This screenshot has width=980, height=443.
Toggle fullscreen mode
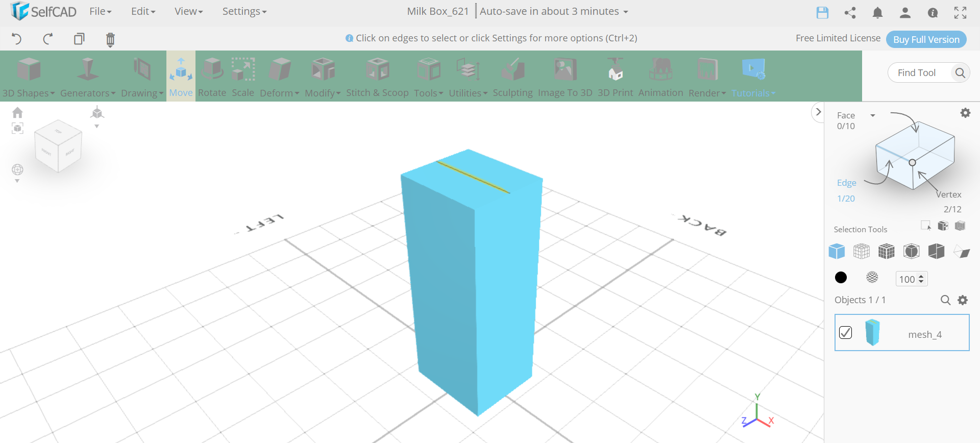960,13
